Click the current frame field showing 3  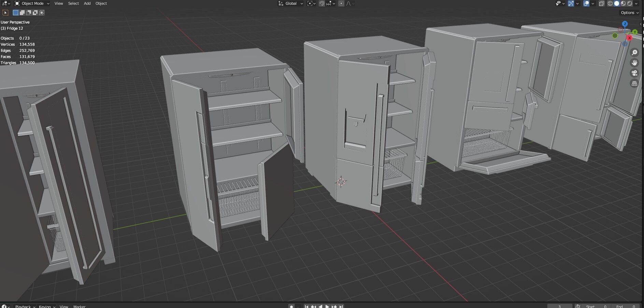coord(560,306)
